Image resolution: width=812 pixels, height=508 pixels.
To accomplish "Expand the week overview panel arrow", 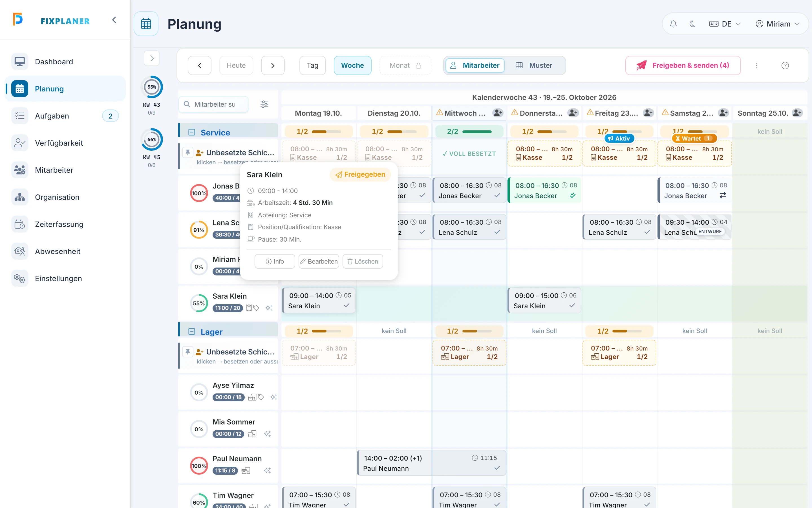I will click(x=152, y=58).
